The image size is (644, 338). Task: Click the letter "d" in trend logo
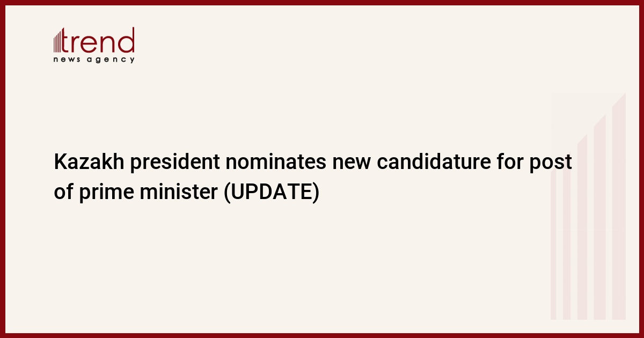pyautogui.click(x=128, y=40)
